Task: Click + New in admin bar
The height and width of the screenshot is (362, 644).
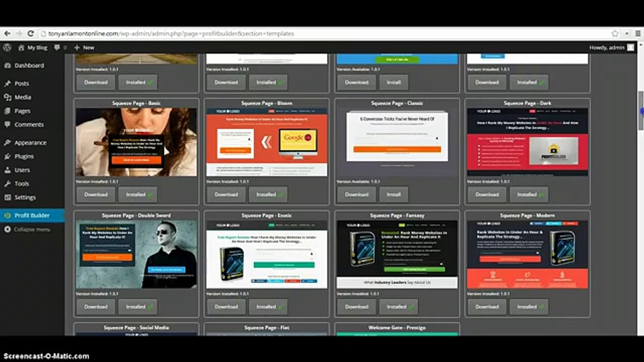Action: click(x=84, y=47)
